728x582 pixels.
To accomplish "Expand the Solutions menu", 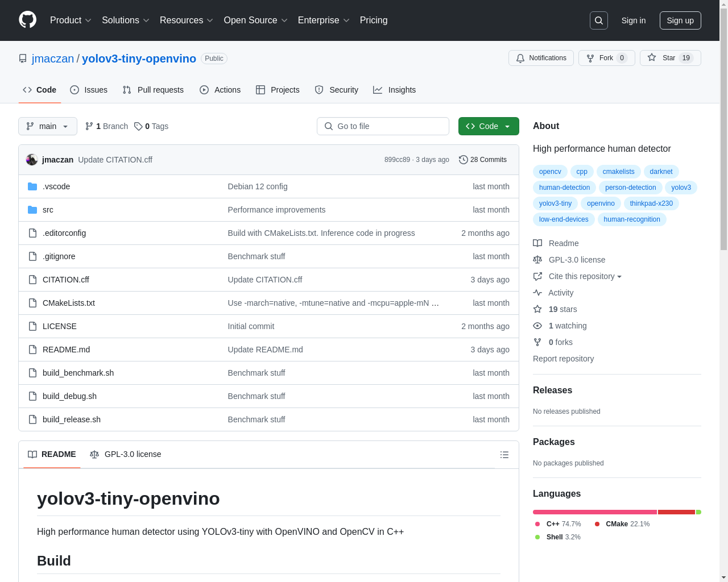I will point(126,20).
